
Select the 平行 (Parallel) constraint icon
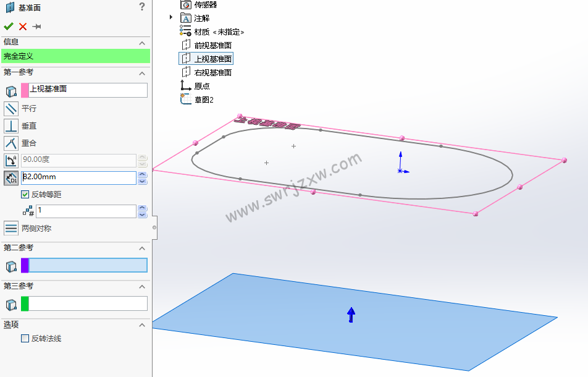10,109
